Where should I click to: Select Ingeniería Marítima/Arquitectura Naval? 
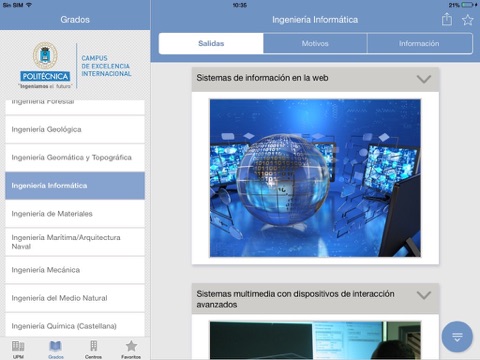click(75, 242)
